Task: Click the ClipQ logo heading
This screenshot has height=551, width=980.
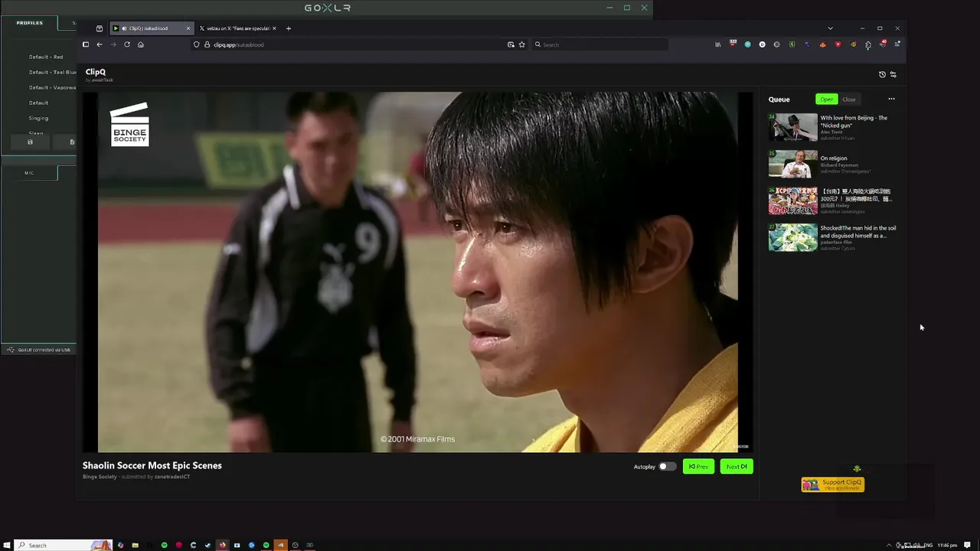Action: [x=96, y=72]
